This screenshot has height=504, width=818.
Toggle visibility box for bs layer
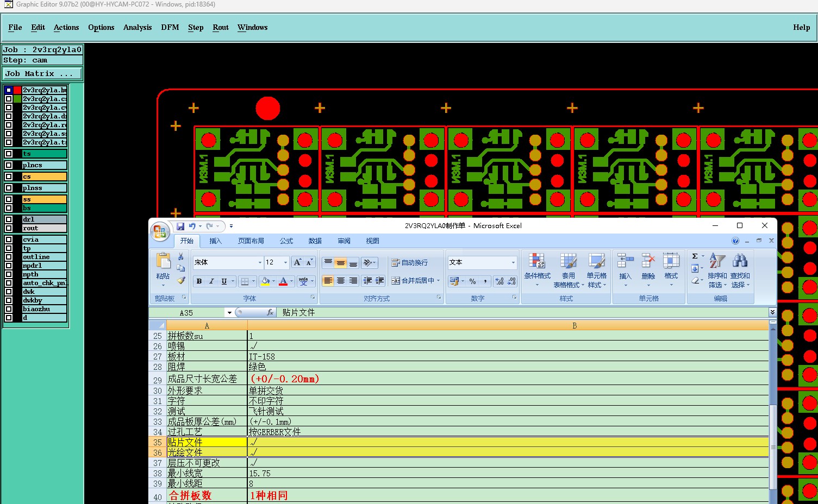(9, 208)
